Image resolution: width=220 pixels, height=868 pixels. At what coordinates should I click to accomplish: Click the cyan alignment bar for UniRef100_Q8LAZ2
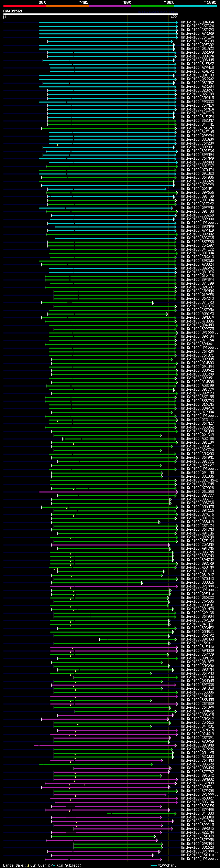(x=107, y=49)
